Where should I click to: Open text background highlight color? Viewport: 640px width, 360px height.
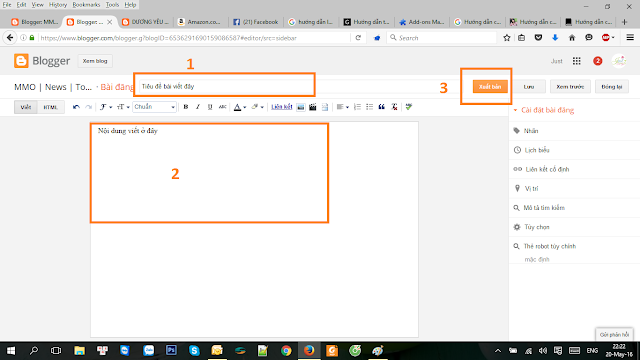(x=257, y=107)
